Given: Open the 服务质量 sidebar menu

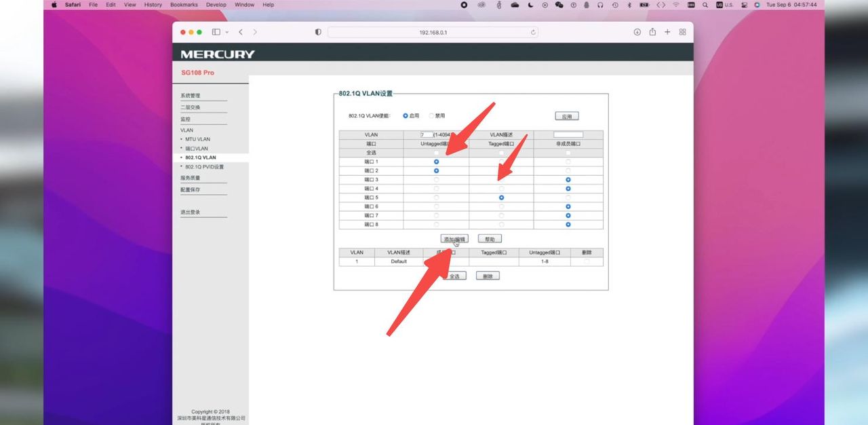Looking at the screenshot, I should 191,178.
